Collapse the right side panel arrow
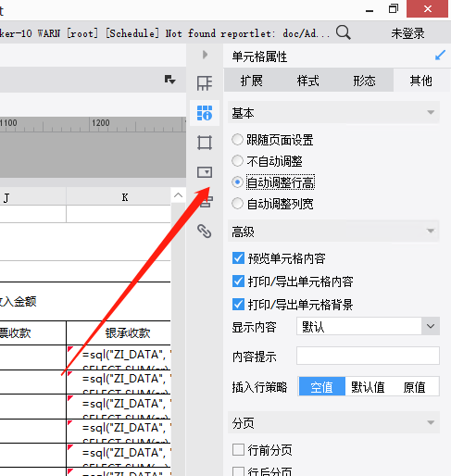The width and height of the screenshot is (451, 476). tap(205, 55)
